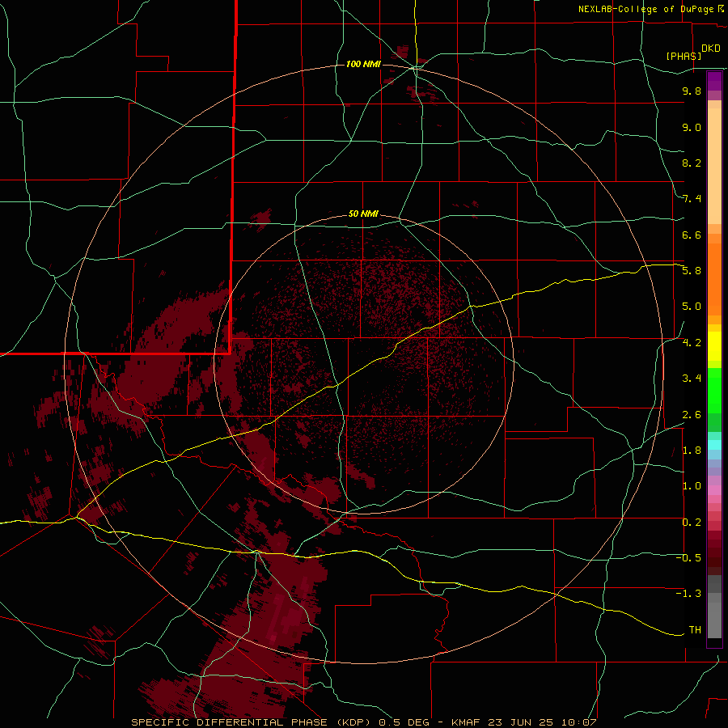The width and height of the screenshot is (728, 728).
Task: Click the -1.3 value on the color scale
Action: (x=688, y=594)
